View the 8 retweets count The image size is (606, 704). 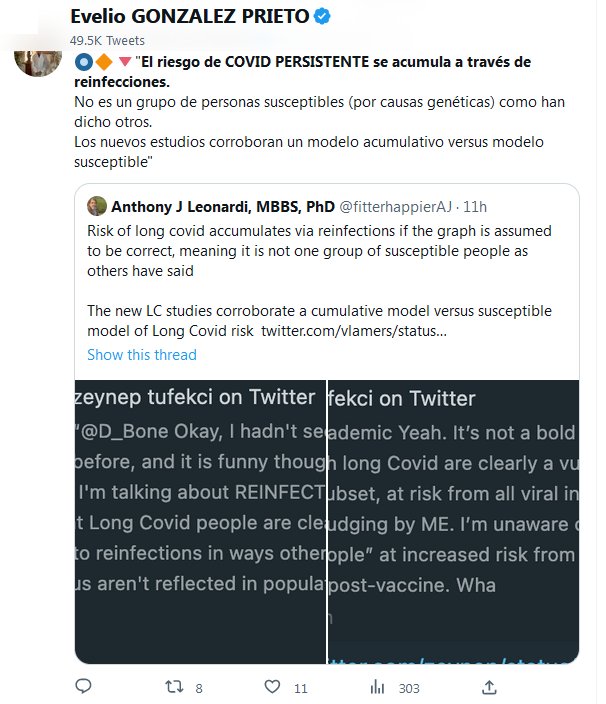[x=199, y=688]
